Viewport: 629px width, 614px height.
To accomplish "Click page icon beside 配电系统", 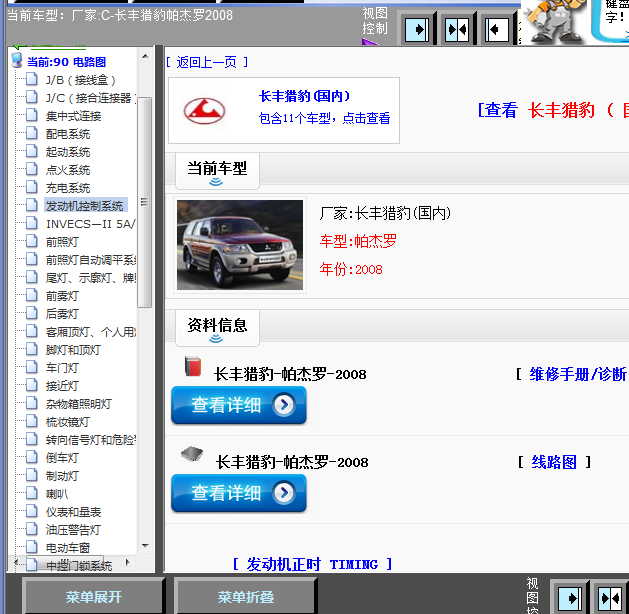I will (x=32, y=133).
